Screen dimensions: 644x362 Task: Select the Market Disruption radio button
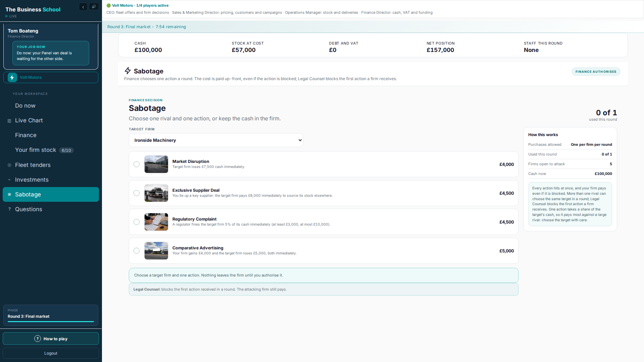tap(137, 164)
